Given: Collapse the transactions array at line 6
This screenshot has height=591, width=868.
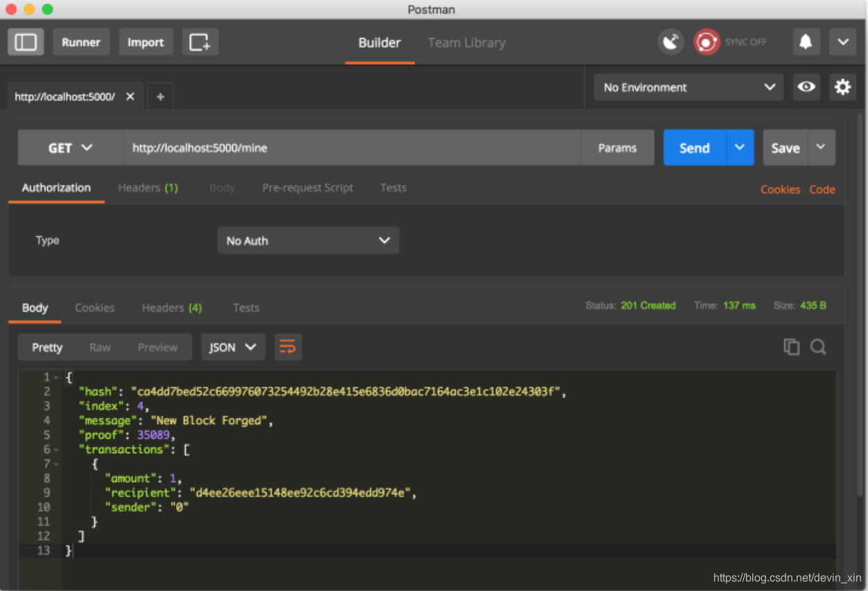Looking at the screenshot, I should (56, 450).
